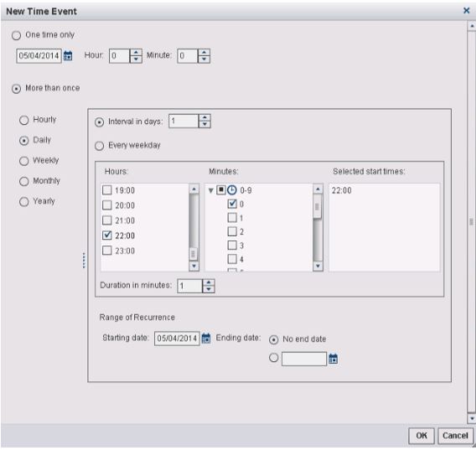Viewport: 476px width, 450px height.
Task: Click the clock icon for minutes 0-9
Action: (x=232, y=190)
